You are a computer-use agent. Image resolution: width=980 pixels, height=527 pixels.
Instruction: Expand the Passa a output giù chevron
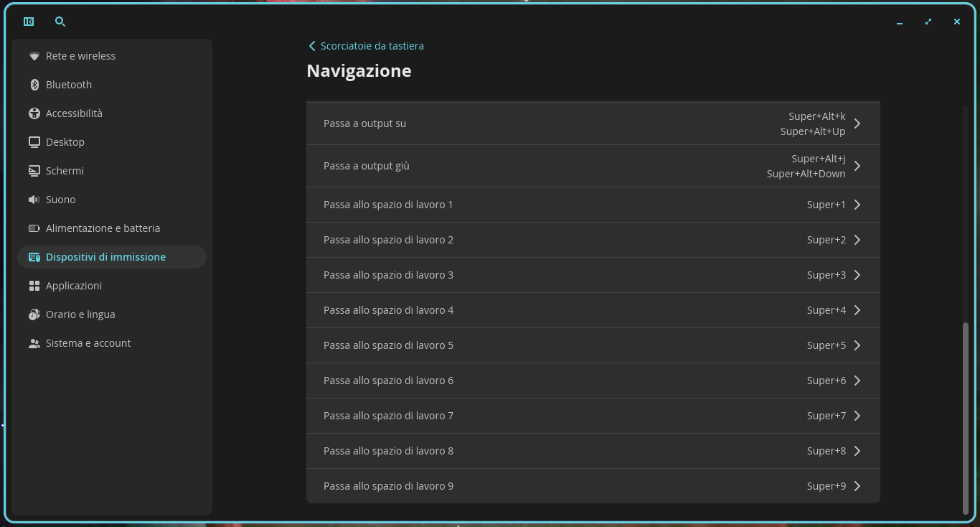coord(857,166)
